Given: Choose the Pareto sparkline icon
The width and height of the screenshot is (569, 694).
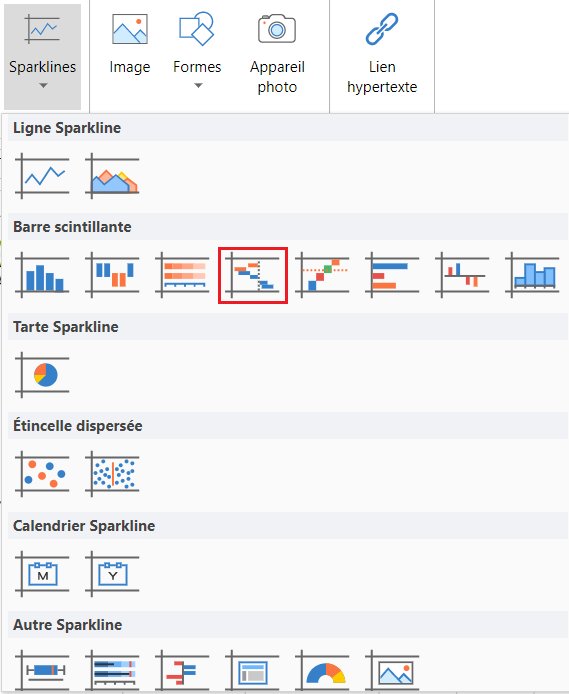Looking at the screenshot, I should coord(323,275).
